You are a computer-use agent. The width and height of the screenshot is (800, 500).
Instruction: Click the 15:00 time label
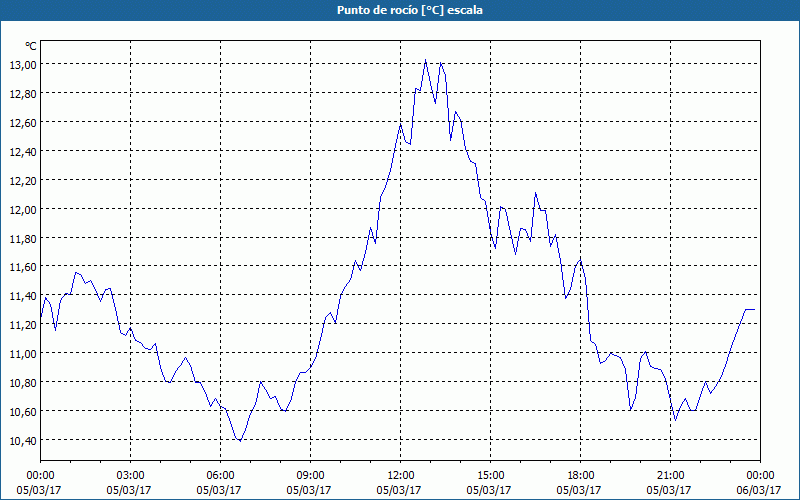490,476
